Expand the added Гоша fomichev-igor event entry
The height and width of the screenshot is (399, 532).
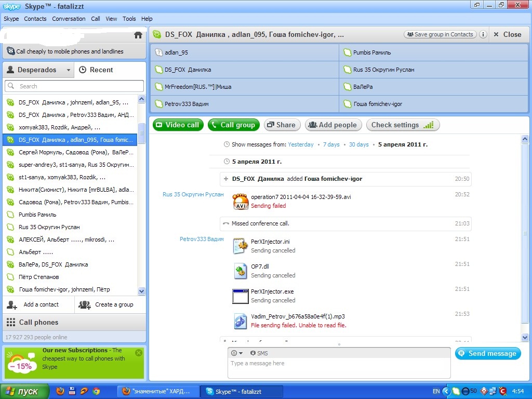[225, 179]
